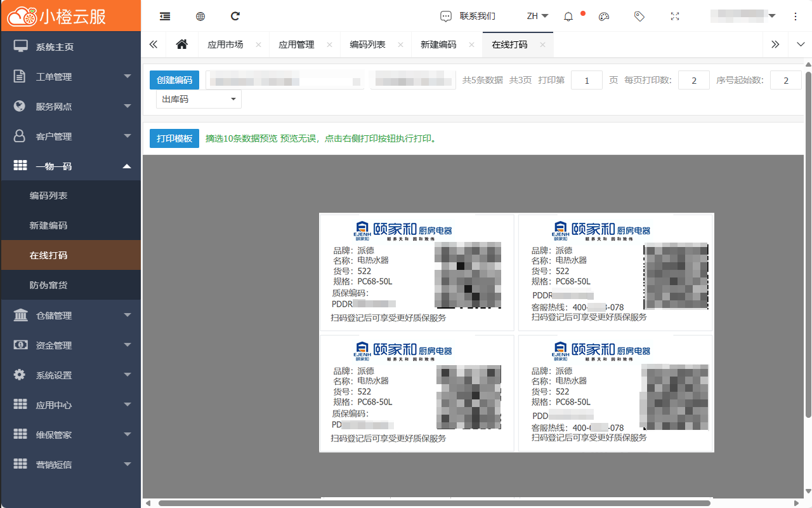
Task: Open the 出库码 code type dropdown
Action: point(199,99)
